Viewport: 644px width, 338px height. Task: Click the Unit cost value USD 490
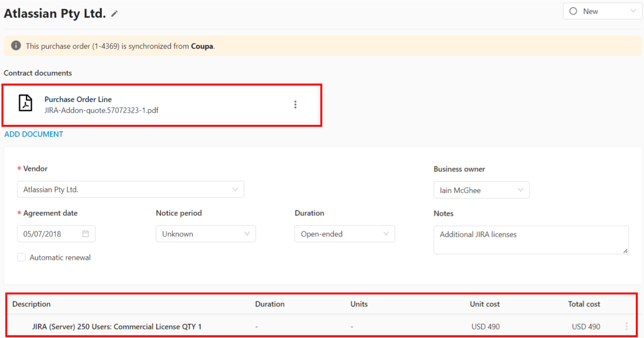coord(486,327)
